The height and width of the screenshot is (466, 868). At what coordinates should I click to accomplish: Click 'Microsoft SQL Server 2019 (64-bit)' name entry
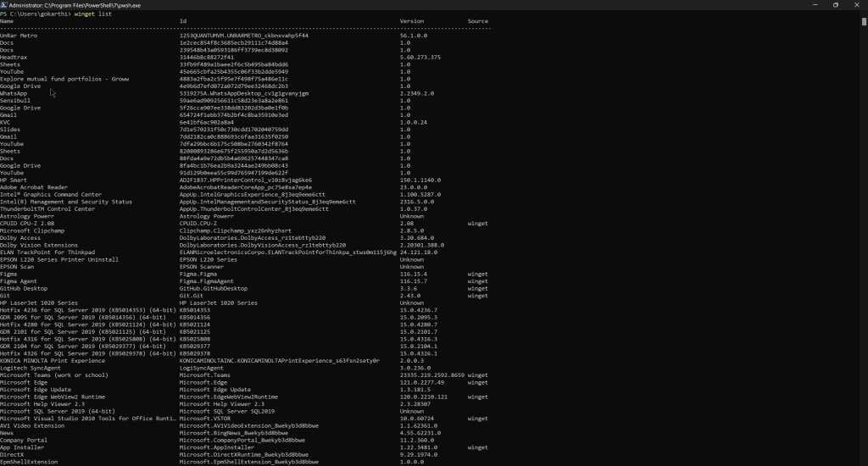click(x=58, y=411)
